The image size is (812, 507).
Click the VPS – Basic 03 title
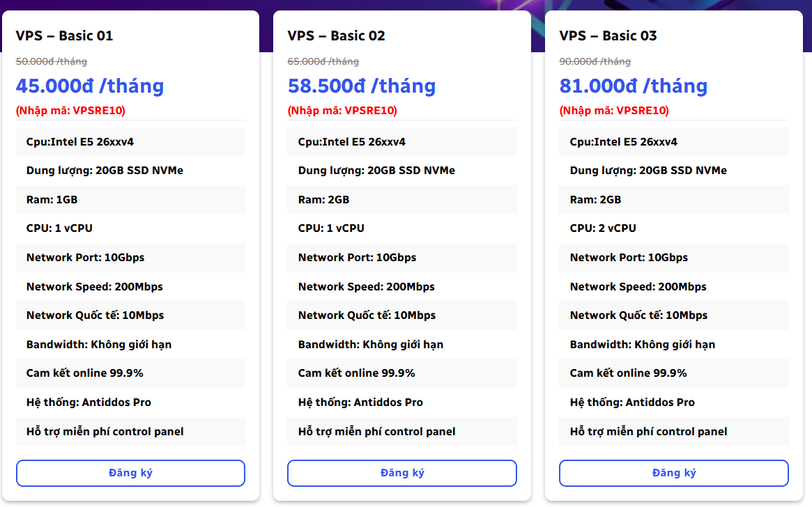click(608, 36)
